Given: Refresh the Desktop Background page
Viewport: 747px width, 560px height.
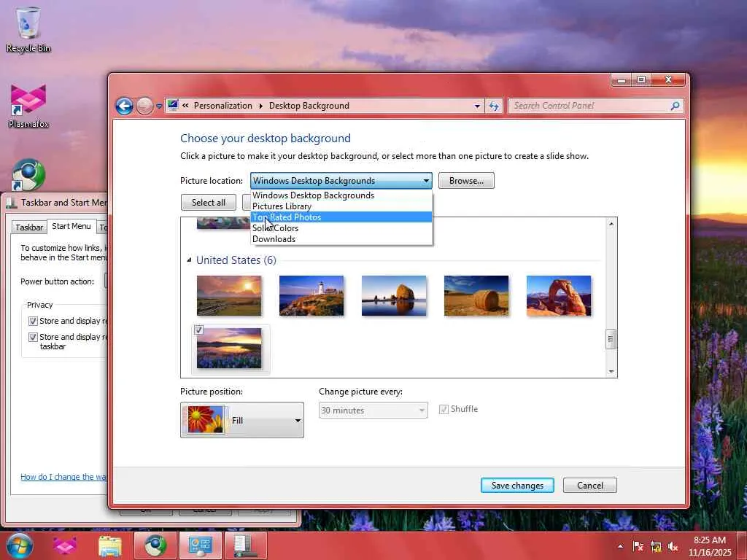Looking at the screenshot, I should 494,106.
